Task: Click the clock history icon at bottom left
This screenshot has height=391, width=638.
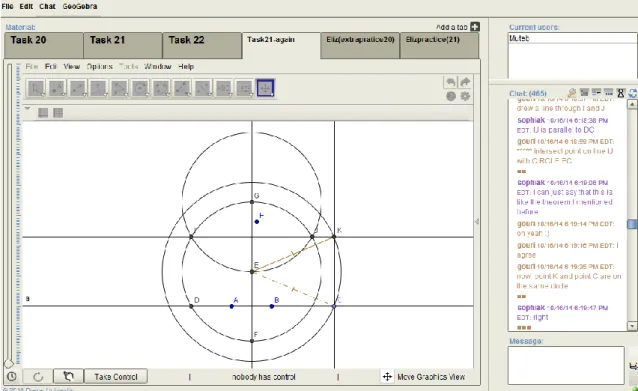Action: pos(12,376)
